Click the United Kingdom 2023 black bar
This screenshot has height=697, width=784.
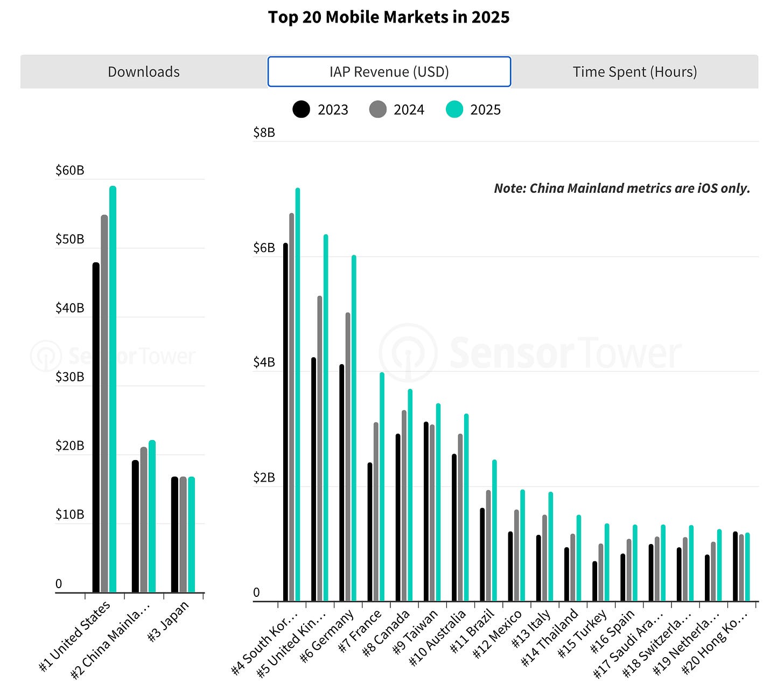coord(313,479)
